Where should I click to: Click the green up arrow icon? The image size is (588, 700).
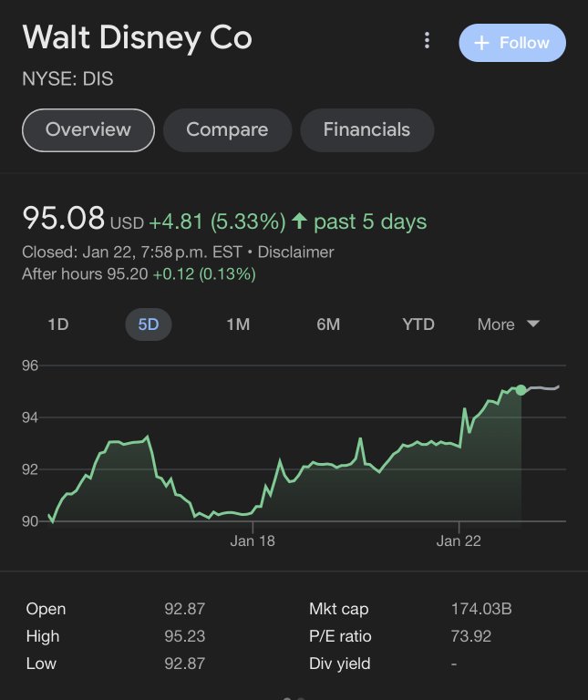[298, 221]
